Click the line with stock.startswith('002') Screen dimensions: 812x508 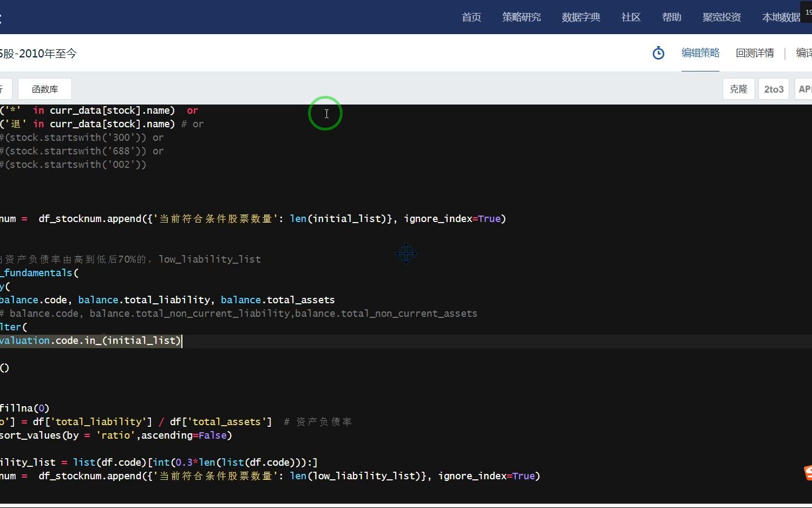pos(73,165)
